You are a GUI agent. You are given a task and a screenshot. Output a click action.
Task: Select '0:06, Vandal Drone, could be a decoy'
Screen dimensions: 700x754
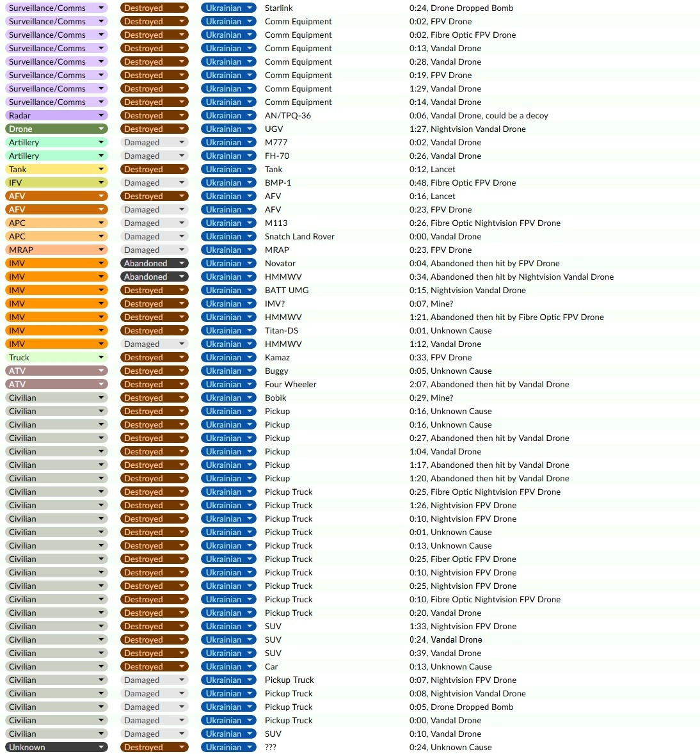(479, 115)
